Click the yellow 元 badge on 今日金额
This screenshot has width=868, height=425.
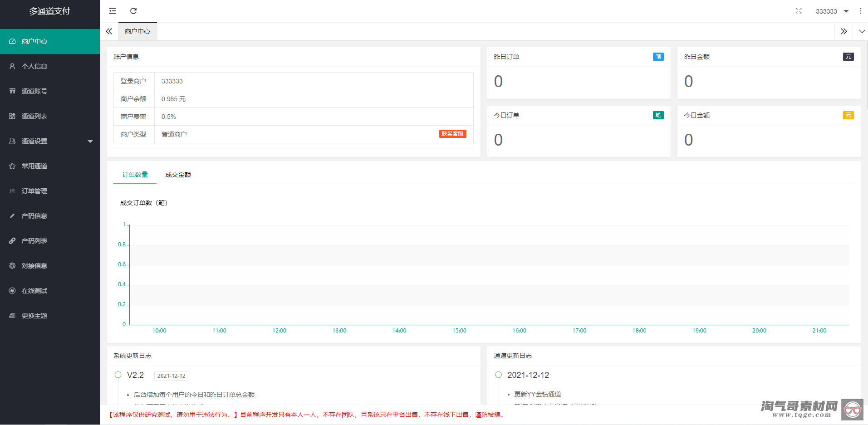tap(848, 115)
